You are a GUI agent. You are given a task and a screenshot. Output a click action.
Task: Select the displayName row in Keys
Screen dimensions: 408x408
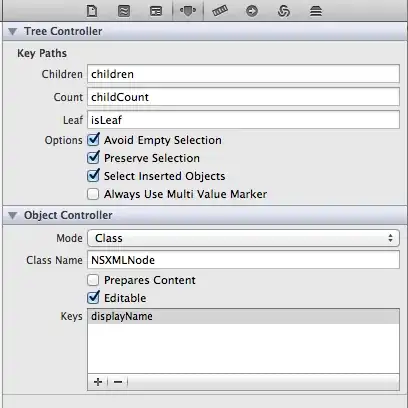[243, 316]
